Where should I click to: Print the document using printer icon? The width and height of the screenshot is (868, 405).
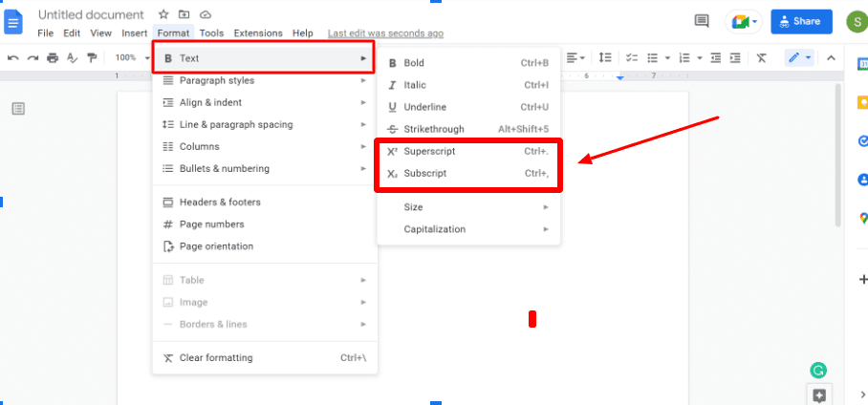click(53, 57)
